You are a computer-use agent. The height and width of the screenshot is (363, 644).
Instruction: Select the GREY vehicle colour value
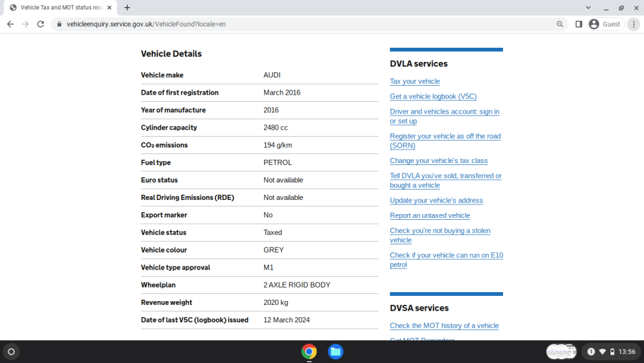pos(274,250)
